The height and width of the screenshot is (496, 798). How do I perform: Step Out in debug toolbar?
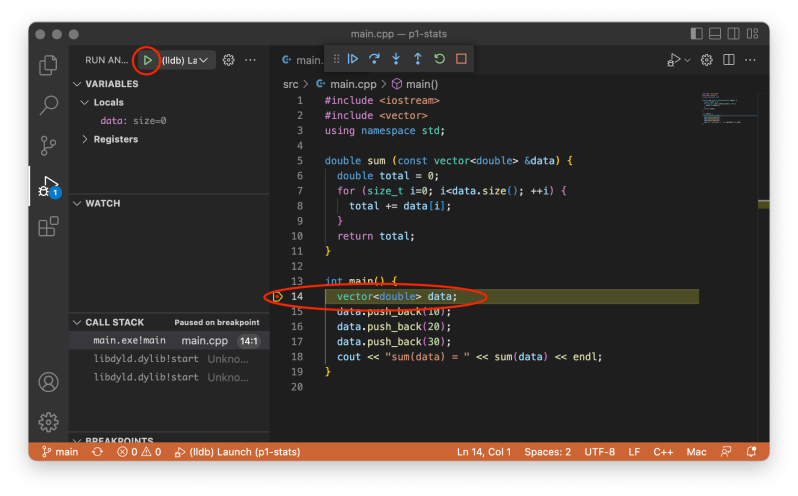point(418,59)
